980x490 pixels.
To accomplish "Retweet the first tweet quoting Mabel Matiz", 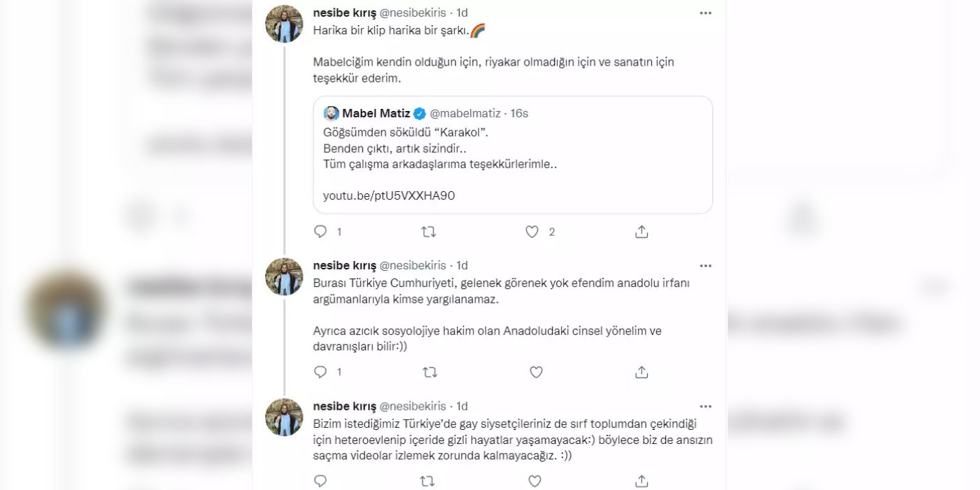I will click(x=429, y=232).
